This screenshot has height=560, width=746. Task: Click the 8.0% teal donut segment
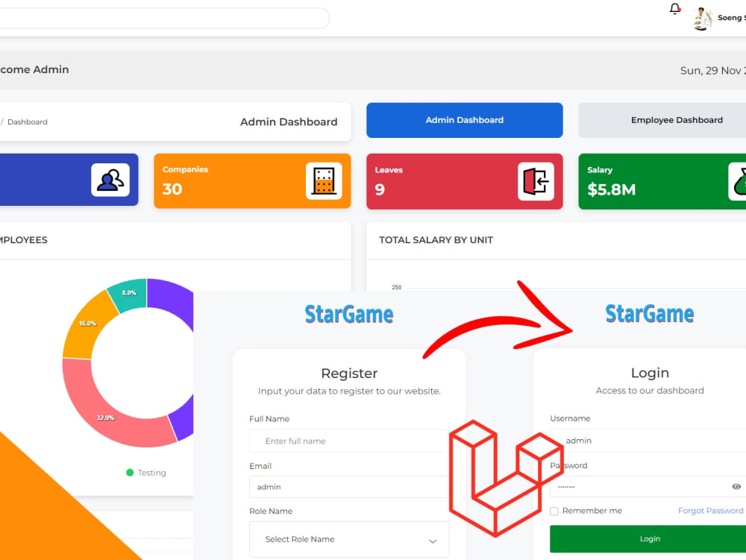(x=128, y=294)
